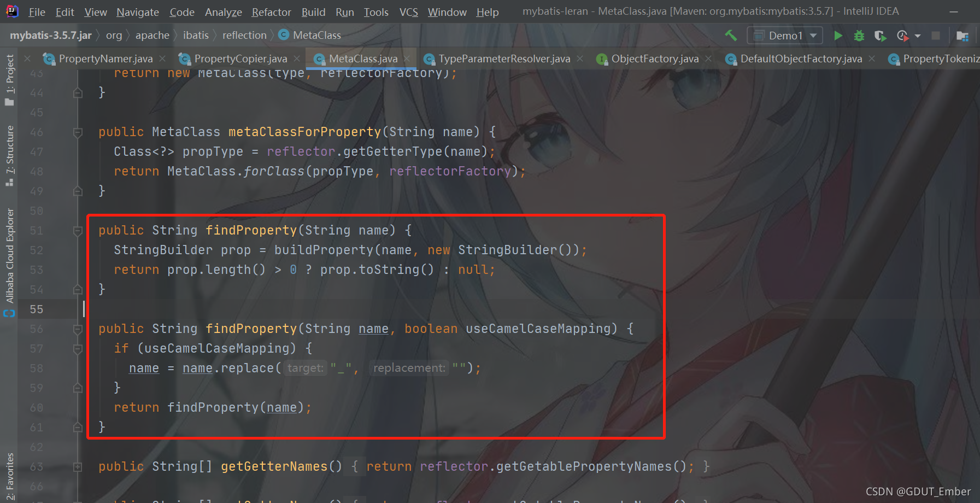Click useCamelCaseMapping parameter on line 56
Viewport: 980px width, 503px height.
click(538, 329)
